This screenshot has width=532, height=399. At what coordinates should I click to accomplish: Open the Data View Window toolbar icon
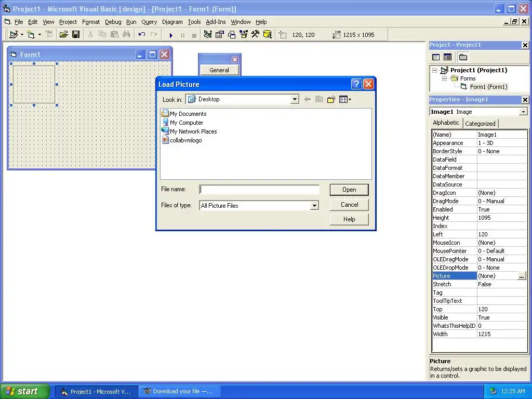click(x=268, y=34)
